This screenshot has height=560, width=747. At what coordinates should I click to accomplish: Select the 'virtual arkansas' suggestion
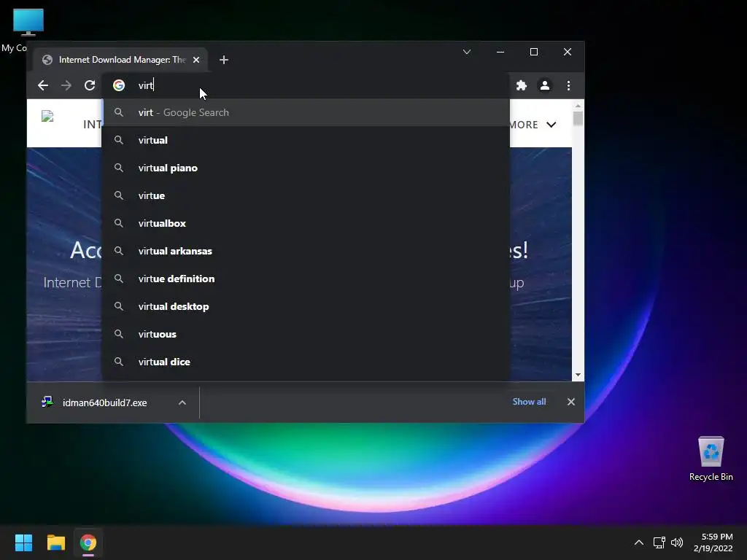tap(306, 251)
